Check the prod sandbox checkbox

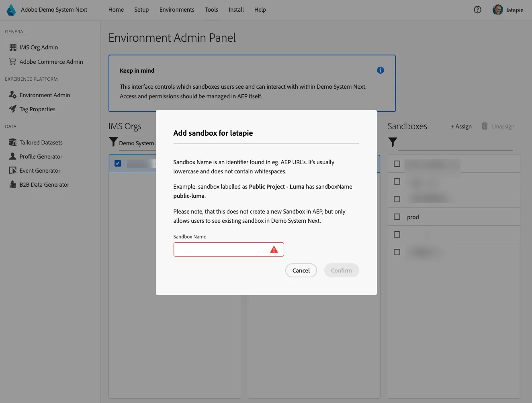click(x=397, y=217)
